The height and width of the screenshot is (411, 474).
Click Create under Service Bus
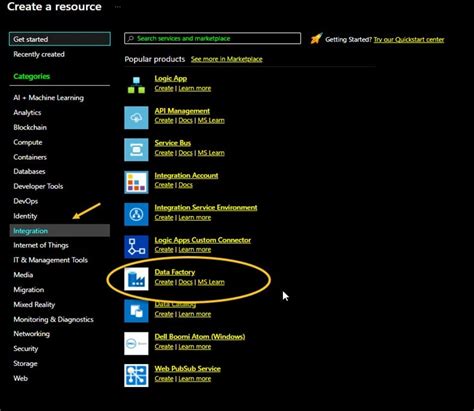164,153
